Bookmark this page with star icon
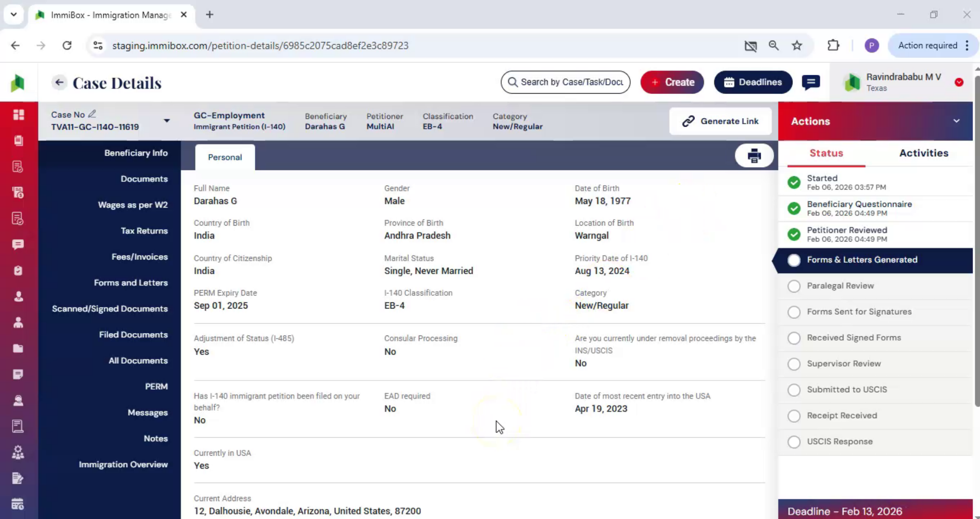The width and height of the screenshot is (980, 519). 797,45
